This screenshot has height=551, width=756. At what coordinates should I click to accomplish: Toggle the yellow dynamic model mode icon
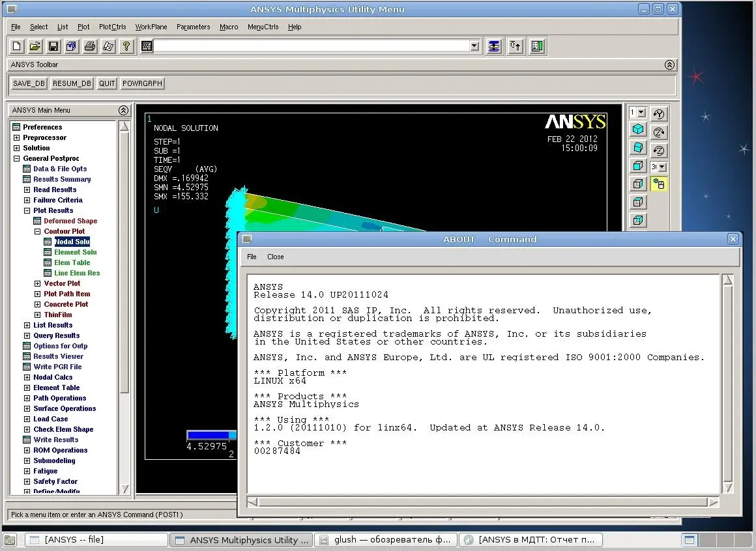(x=659, y=184)
